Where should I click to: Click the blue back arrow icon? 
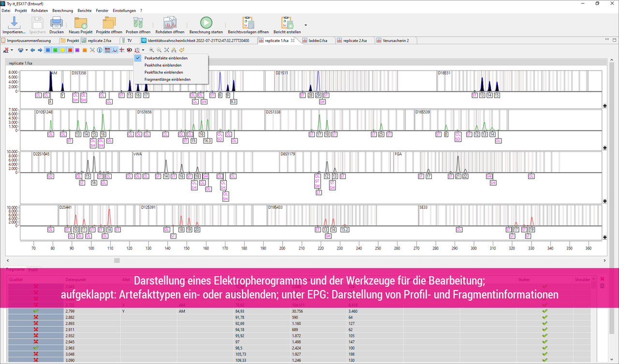pos(32,50)
